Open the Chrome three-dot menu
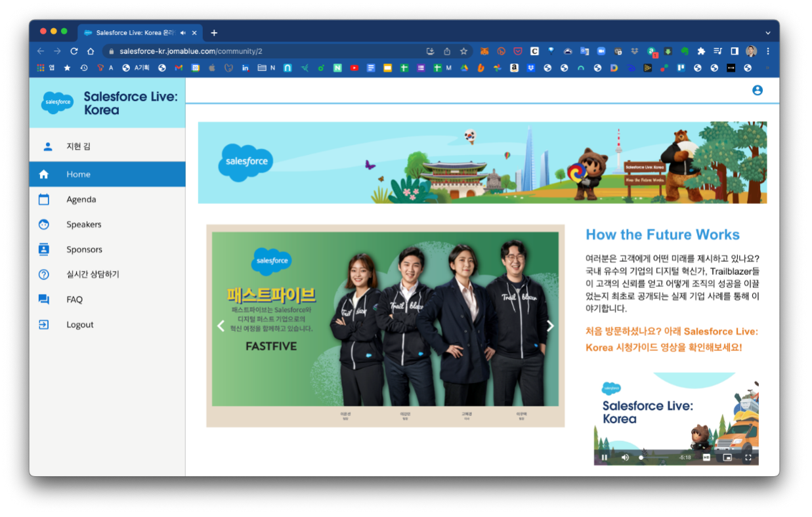Image resolution: width=812 pixels, height=517 pixels. click(768, 51)
